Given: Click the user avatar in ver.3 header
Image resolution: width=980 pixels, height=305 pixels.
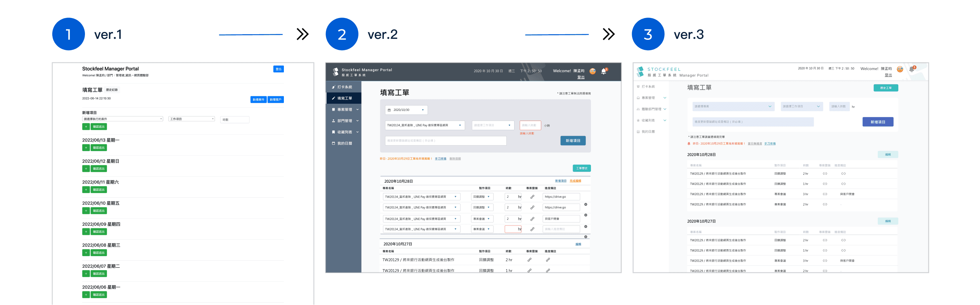Looking at the screenshot, I should click(900, 69).
